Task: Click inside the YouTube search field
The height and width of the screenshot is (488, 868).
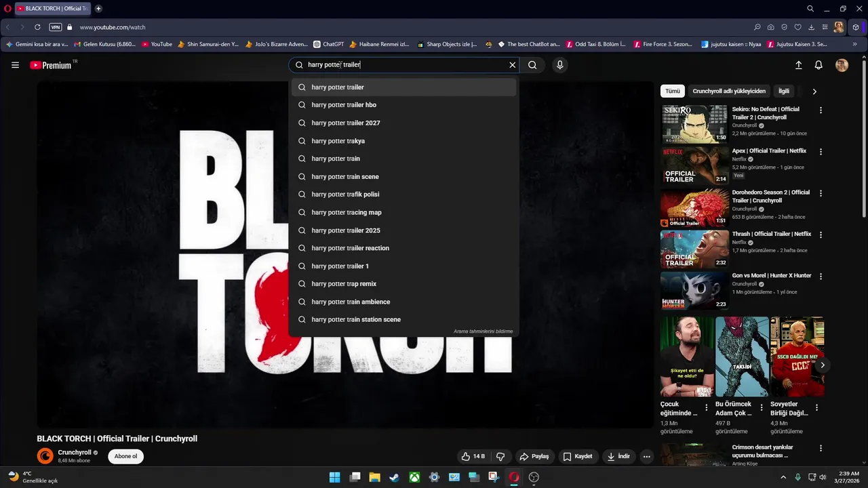Action: 406,65
